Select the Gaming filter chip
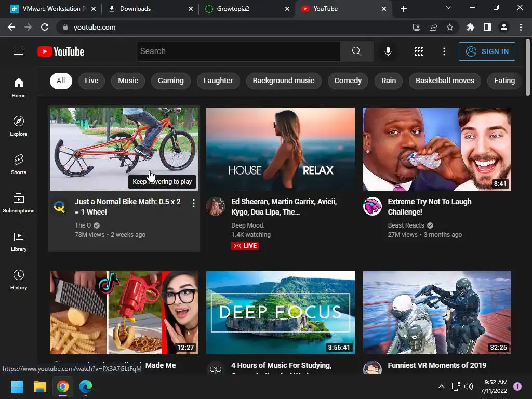The width and height of the screenshot is (532, 399). click(x=170, y=81)
